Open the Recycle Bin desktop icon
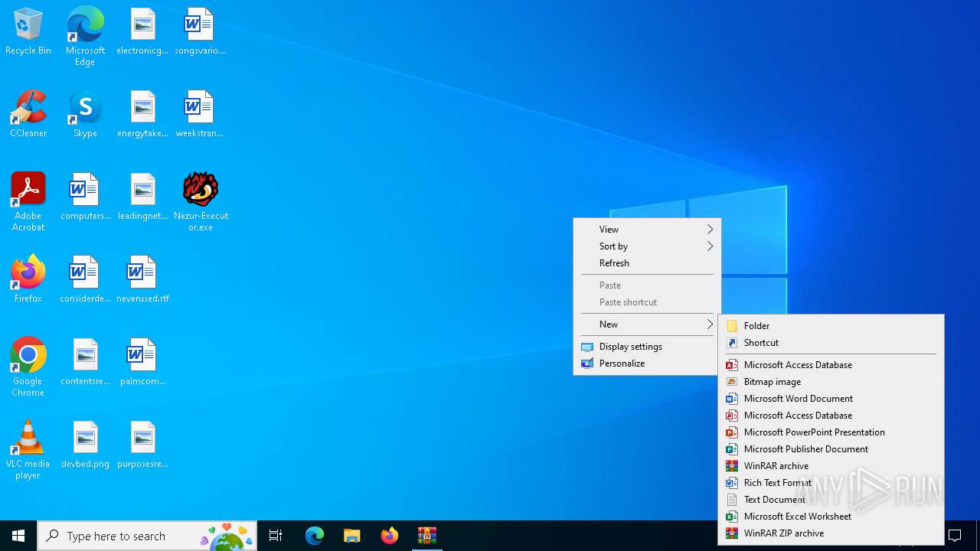Viewport: 980px width, 551px height. [28, 32]
